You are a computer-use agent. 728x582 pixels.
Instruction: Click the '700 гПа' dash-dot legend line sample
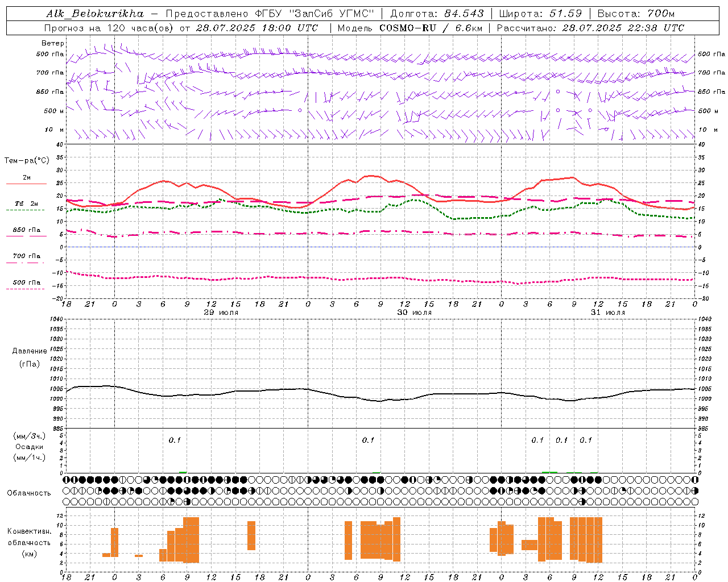26,263
